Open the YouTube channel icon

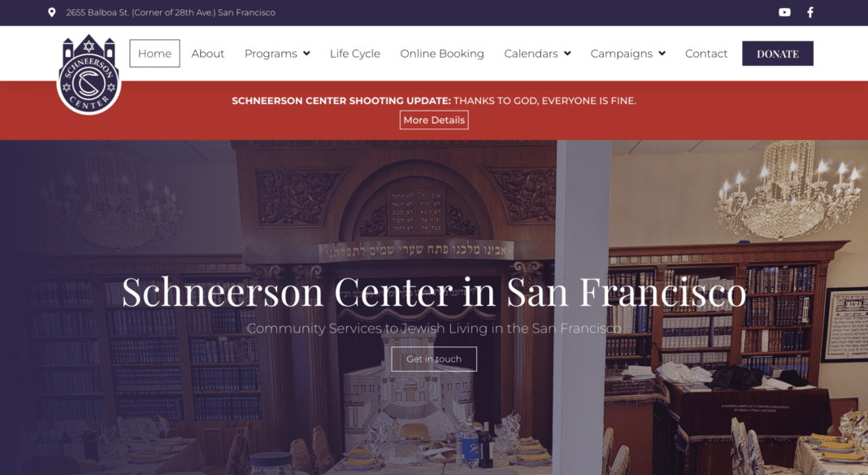click(784, 12)
